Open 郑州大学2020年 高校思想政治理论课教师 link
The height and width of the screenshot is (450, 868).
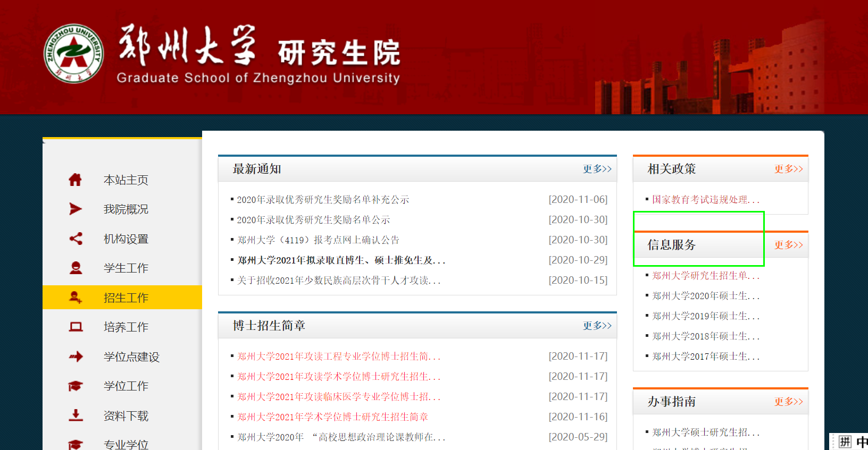(x=341, y=437)
